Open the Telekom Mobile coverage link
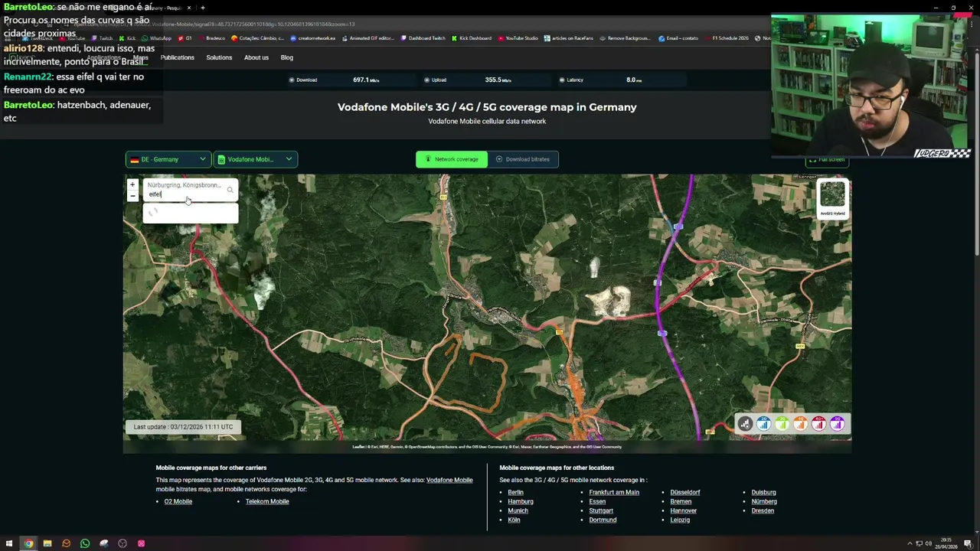 point(267,501)
